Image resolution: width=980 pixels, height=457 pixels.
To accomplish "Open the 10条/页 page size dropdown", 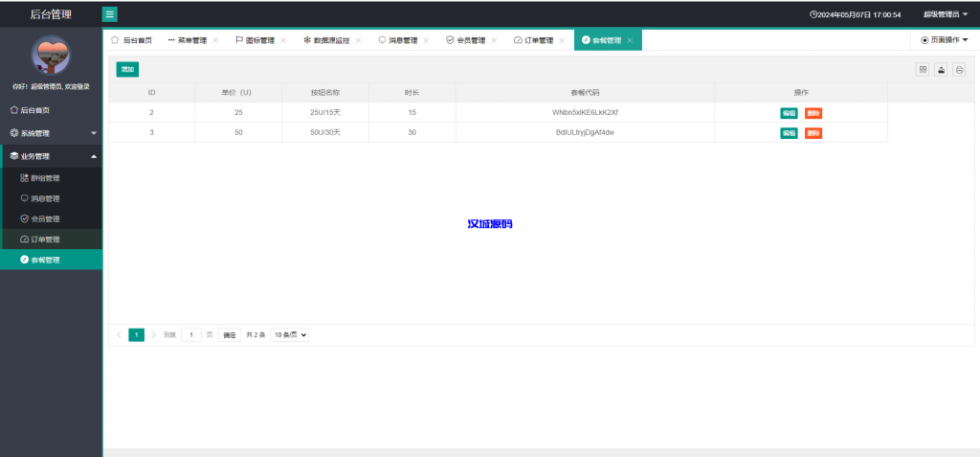I will click(x=290, y=335).
